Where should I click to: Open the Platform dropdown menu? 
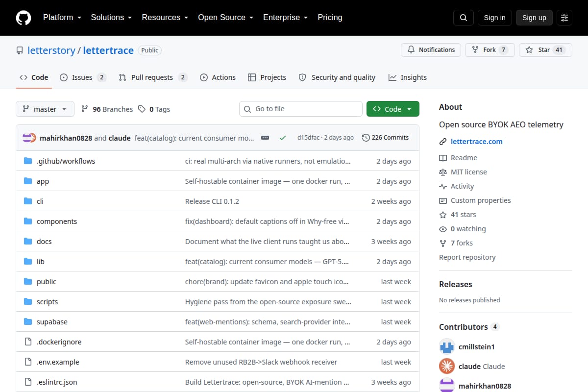click(62, 18)
